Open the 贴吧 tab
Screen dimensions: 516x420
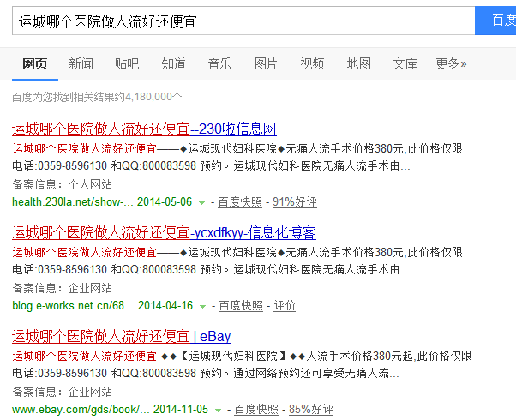point(127,63)
